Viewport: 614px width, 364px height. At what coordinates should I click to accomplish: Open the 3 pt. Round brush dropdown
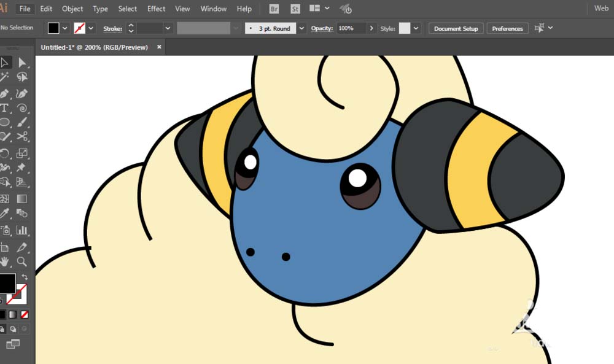click(301, 28)
